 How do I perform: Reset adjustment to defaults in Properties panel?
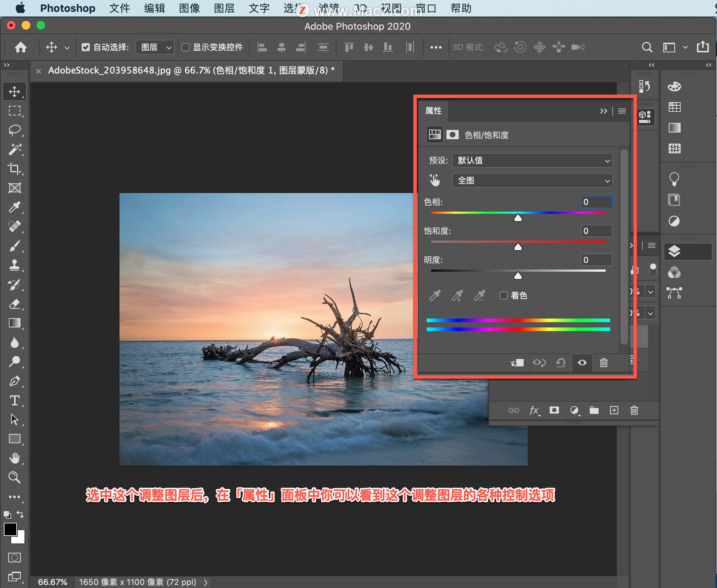(561, 363)
